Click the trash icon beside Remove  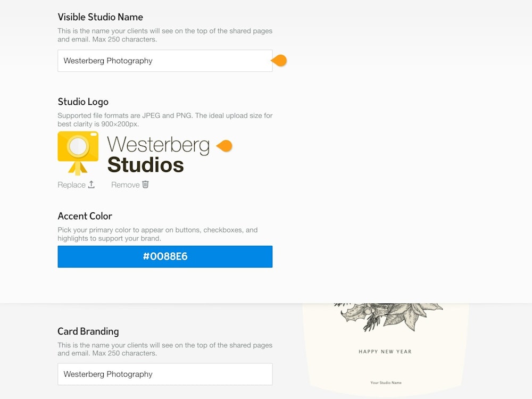point(145,185)
